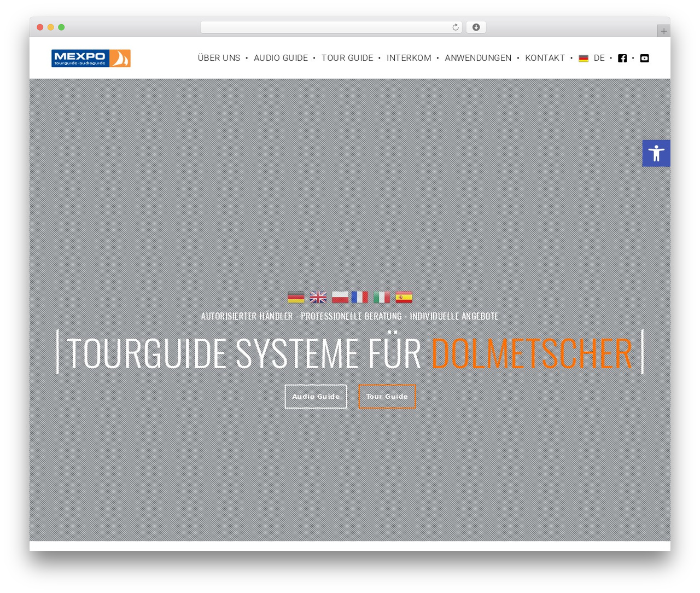
Task: Focus the browser address bar
Action: coord(331,27)
